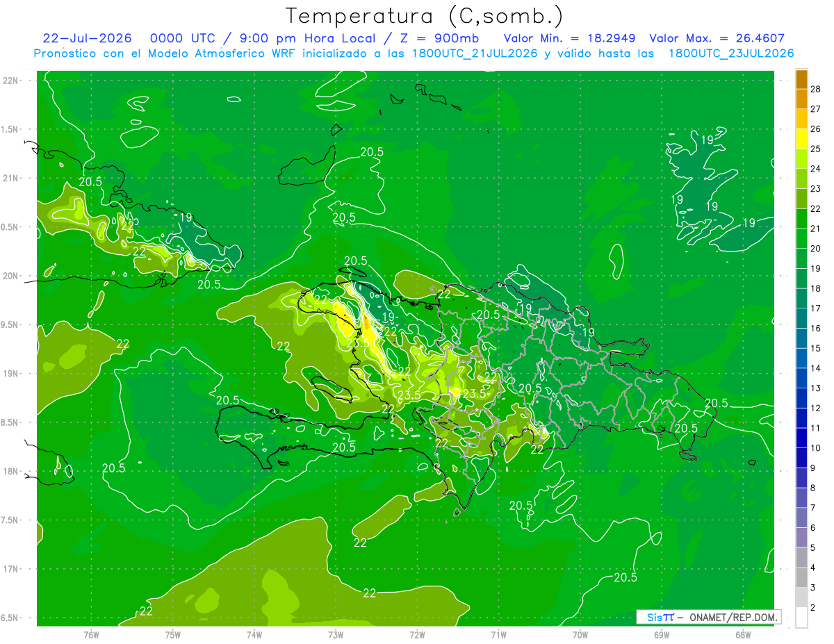Screen dimensions: 834x644
Task: Click the "75W" longitude axis label
Action: point(173,634)
